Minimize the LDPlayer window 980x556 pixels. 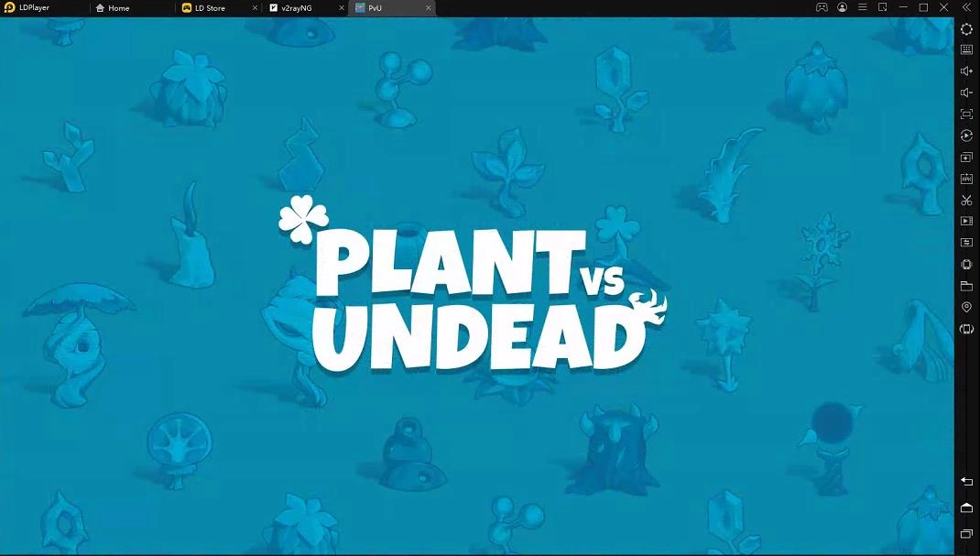pos(903,7)
